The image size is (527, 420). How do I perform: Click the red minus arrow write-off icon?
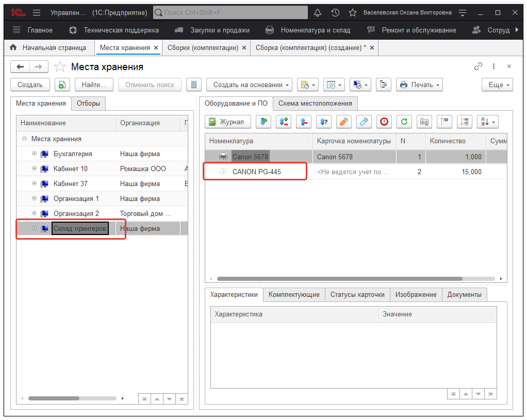tap(304, 122)
